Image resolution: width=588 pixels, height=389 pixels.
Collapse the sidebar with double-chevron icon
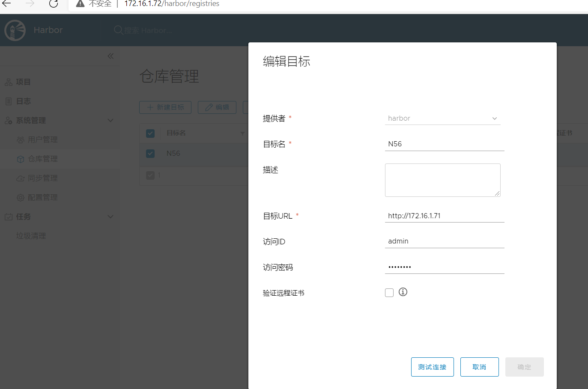point(110,56)
